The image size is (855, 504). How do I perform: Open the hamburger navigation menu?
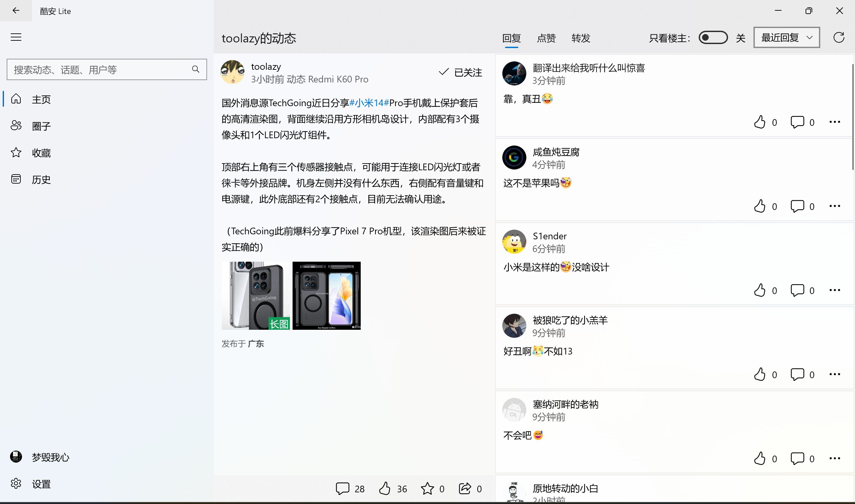pyautogui.click(x=16, y=37)
